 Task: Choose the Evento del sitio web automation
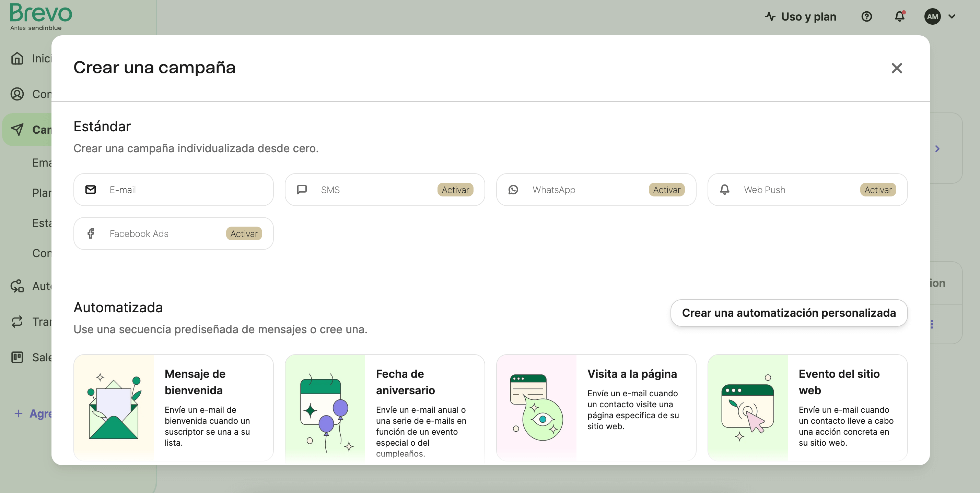[x=807, y=408]
